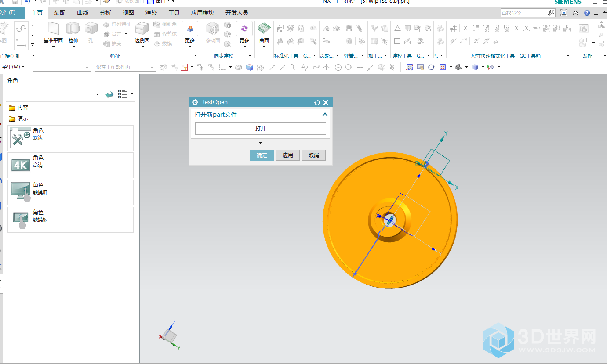Switch to the 视图 ribbon tab
The width and height of the screenshot is (607, 364).
coord(128,13)
